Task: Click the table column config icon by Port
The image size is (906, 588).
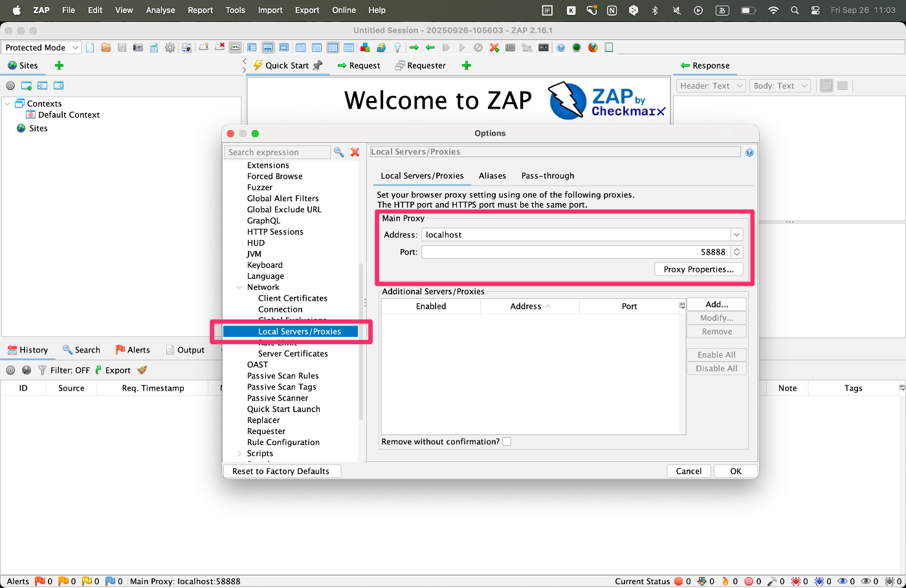Action: [682, 306]
